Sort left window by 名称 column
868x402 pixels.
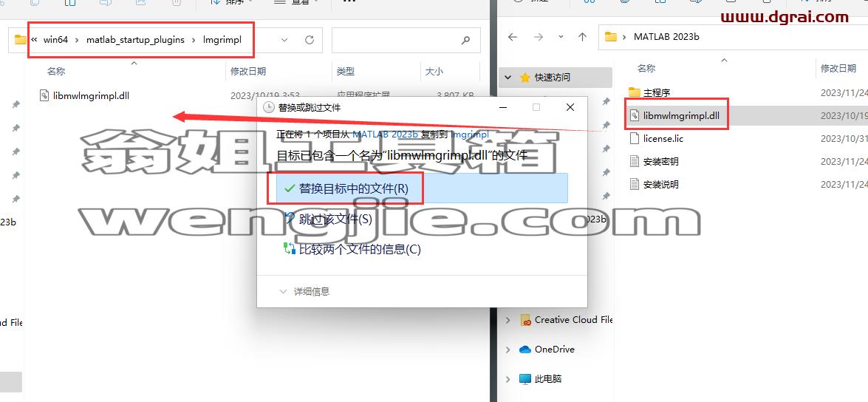[x=56, y=72]
